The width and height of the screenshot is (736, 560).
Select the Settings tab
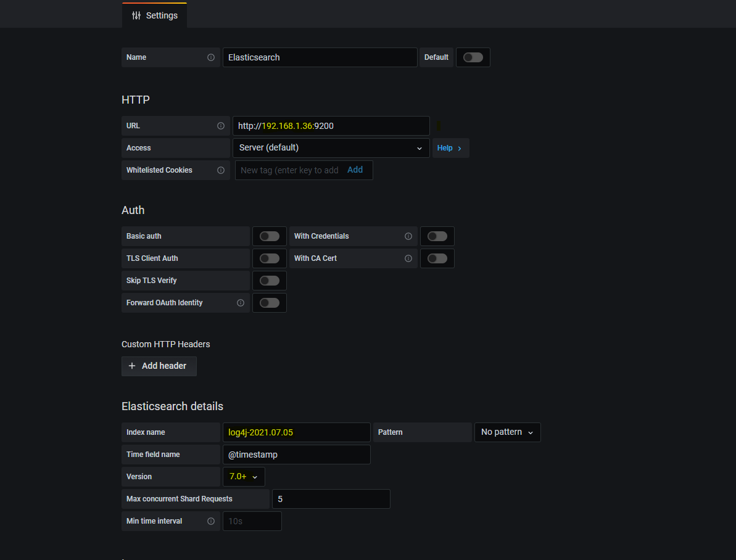(155, 15)
